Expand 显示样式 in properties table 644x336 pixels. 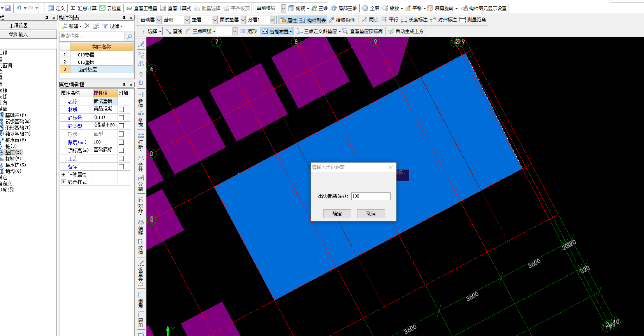[64, 182]
